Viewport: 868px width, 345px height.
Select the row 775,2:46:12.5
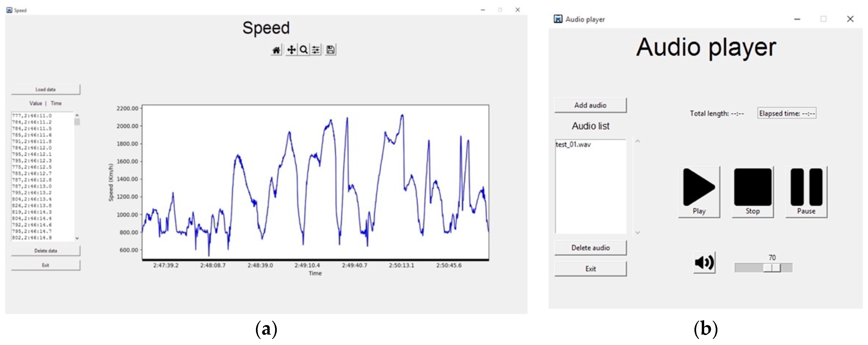(x=32, y=167)
